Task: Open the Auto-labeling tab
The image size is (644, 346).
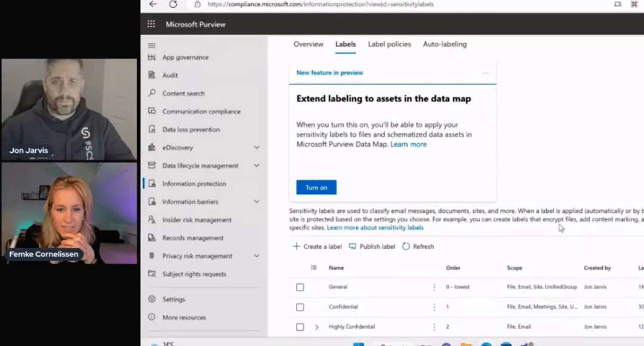Action: click(445, 44)
